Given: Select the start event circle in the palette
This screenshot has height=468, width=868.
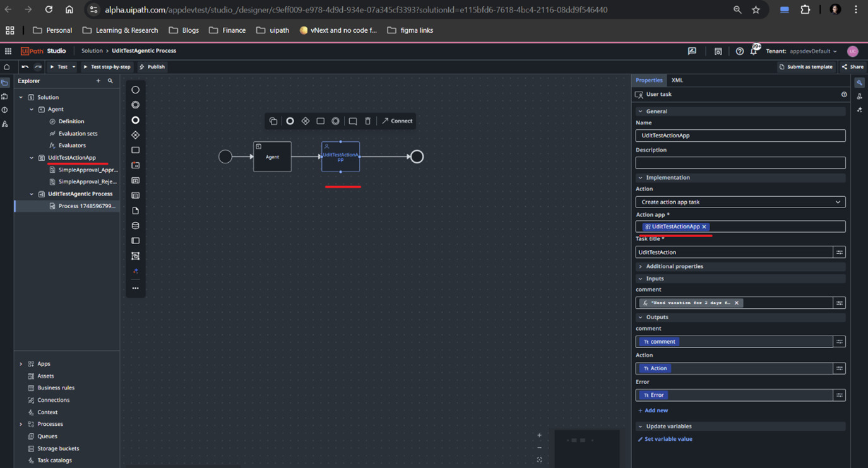Looking at the screenshot, I should pos(135,90).
